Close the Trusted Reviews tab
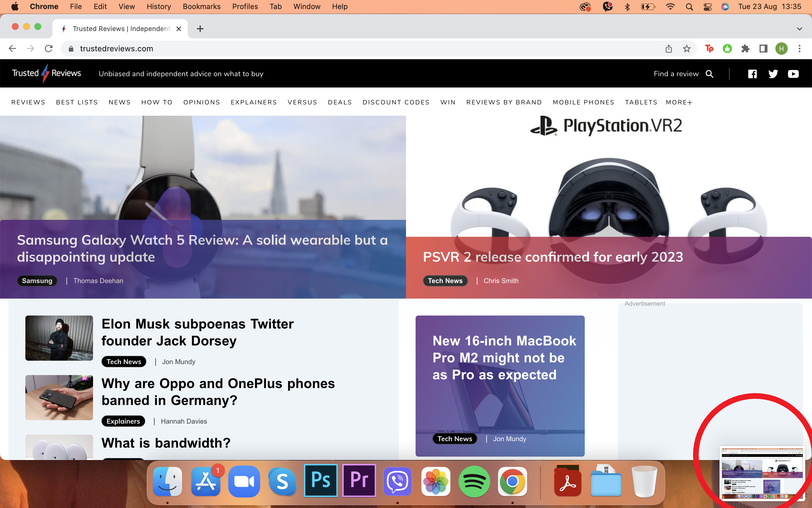812x508 pixels. (x=179, y=29)
